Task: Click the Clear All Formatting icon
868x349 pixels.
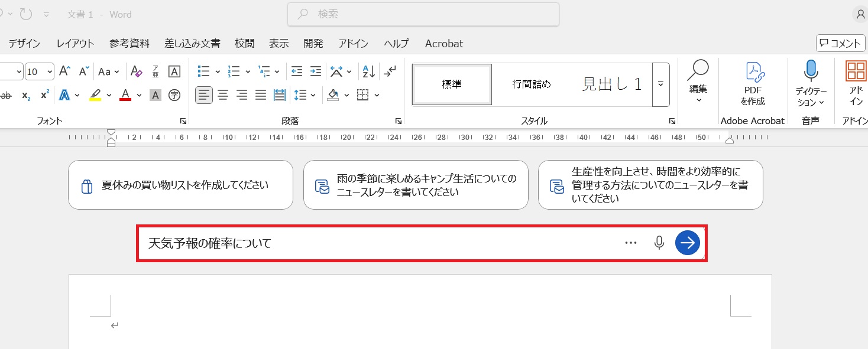Action: coord(136,72)
